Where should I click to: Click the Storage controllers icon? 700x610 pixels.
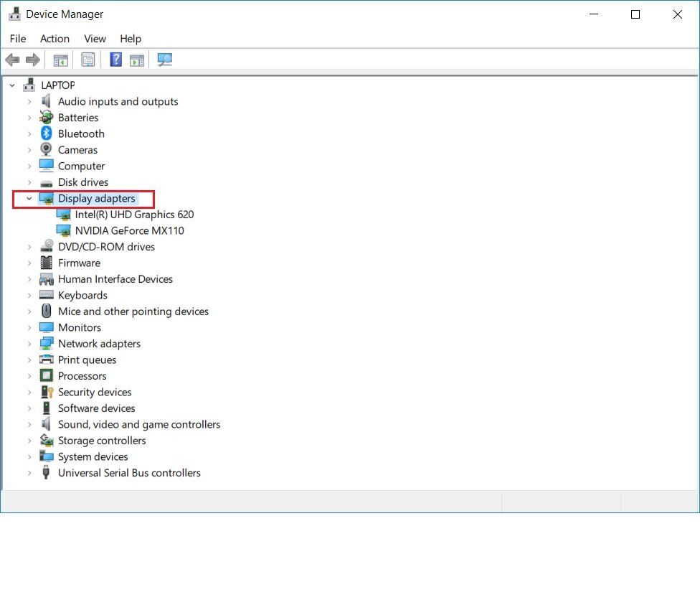47,441
